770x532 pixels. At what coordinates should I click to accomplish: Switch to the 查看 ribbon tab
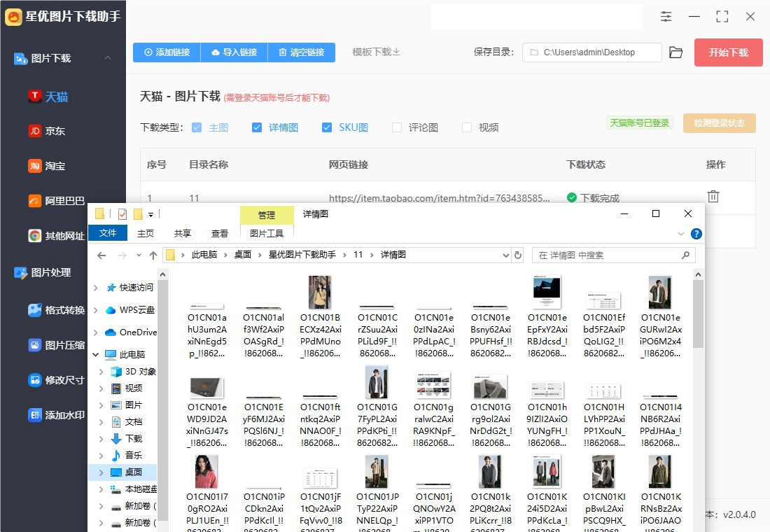pyautogui.click(x=220, y=233)
